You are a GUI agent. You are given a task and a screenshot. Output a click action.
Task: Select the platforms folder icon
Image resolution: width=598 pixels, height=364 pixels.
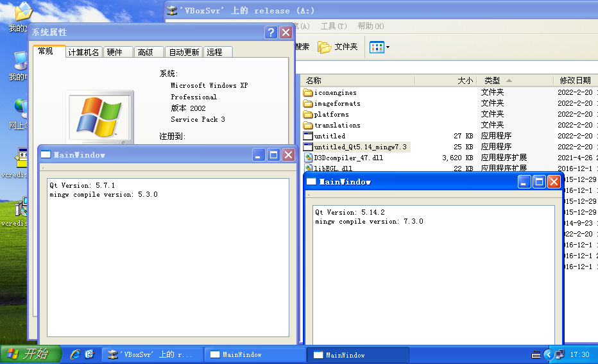click(308, 114)
